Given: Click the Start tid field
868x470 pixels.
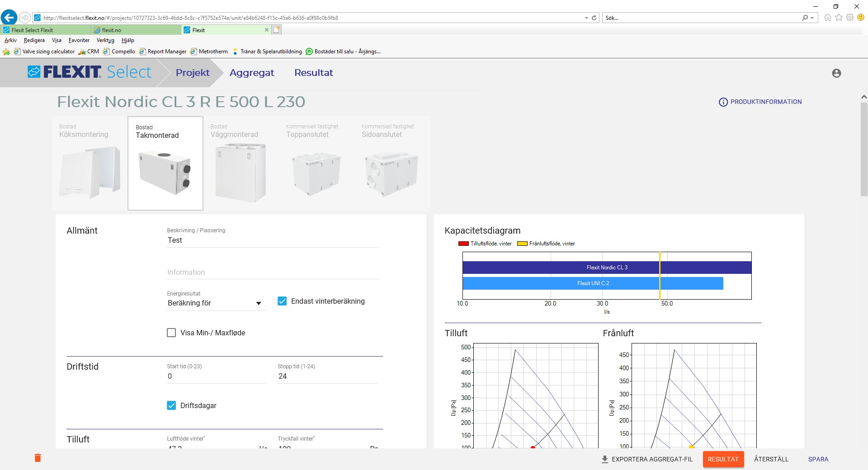Looking at the screenshot, I should [217, 376].
